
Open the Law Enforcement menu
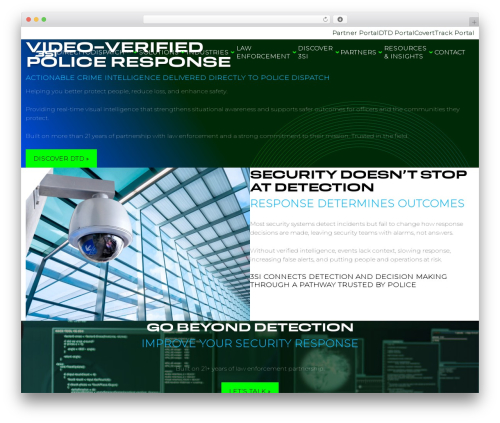coord(263,52)
